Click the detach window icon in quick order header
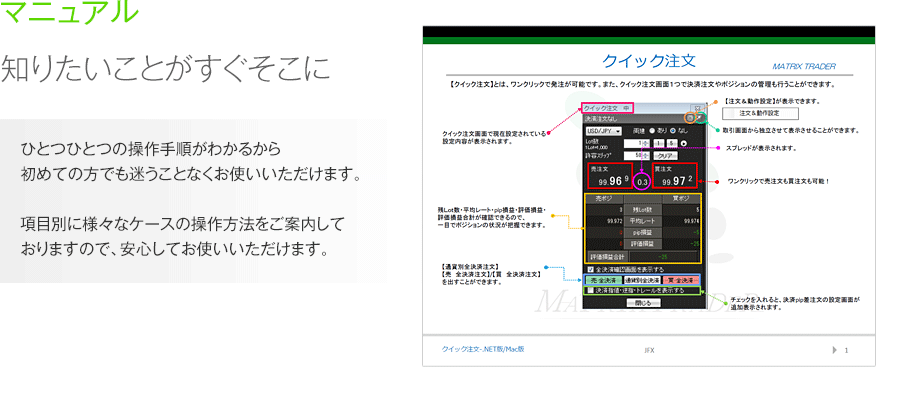The height and width of the screenshot is (399, 900). pyautogui.click(x=700, y=118)
